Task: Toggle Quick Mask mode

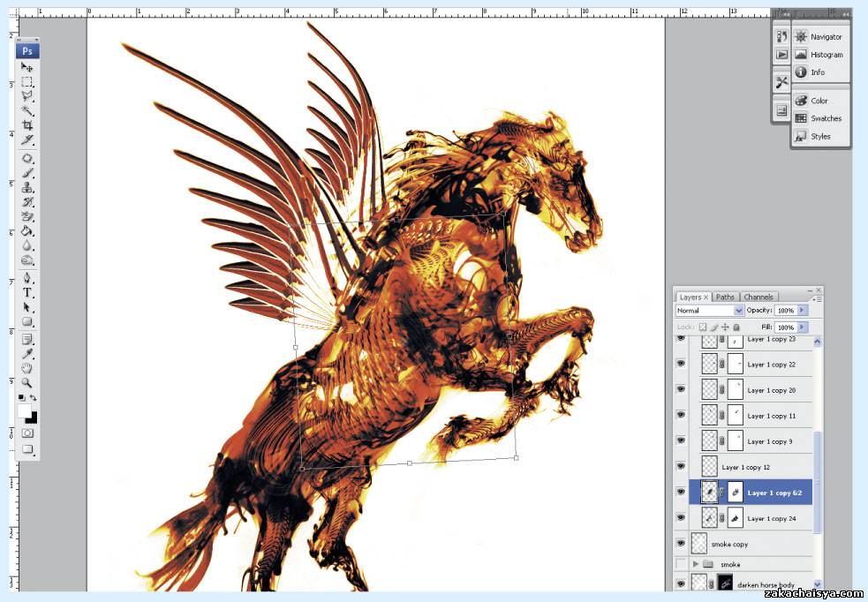Action: [x=27, y=433]
